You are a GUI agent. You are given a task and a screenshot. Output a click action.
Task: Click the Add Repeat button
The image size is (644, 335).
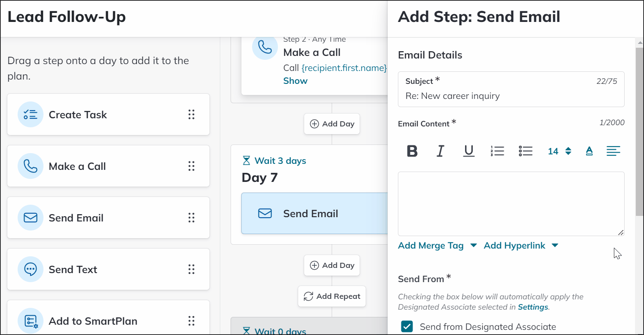point(332,296)
